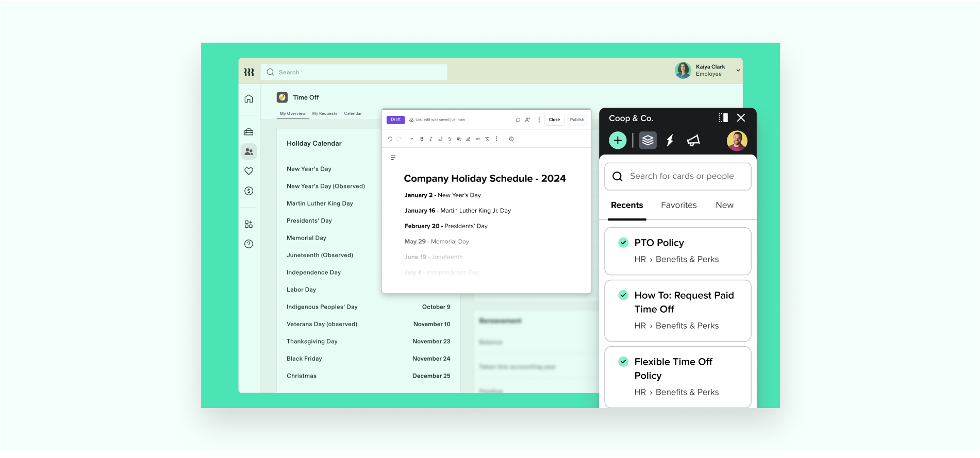Switch to the New tab
Image resolution: width=980 pixels, height=458 pixels.
point(724,205)
